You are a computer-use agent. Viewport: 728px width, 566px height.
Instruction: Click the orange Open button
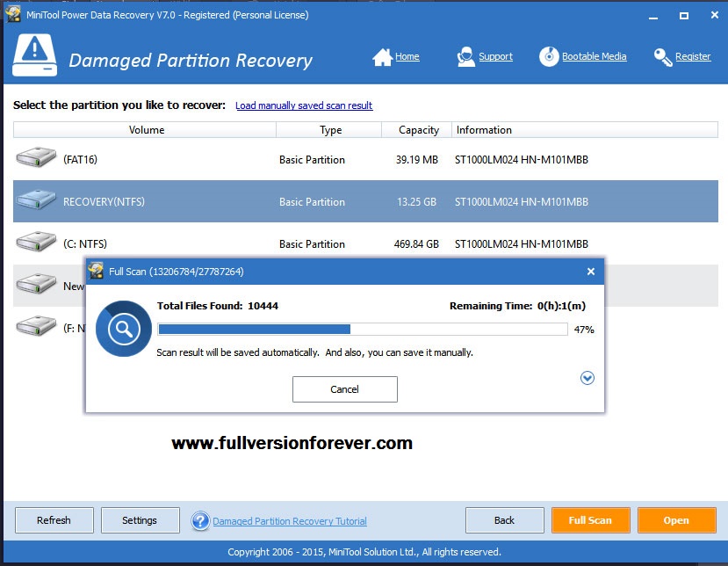coord(676,520)
